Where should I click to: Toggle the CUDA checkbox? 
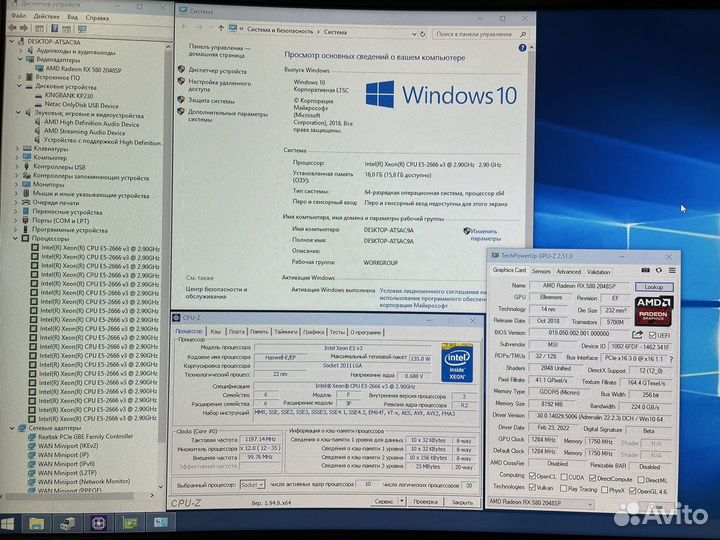(564, 477)
